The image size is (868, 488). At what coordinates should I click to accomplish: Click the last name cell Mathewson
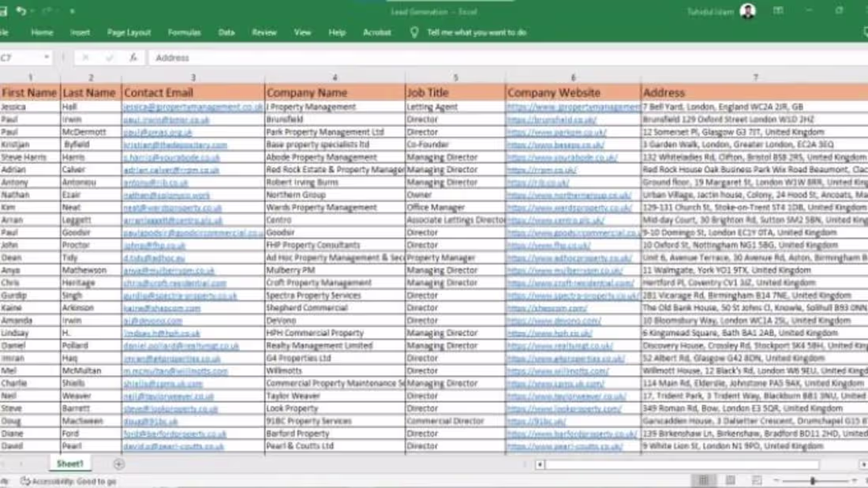(x=91, y=270)
